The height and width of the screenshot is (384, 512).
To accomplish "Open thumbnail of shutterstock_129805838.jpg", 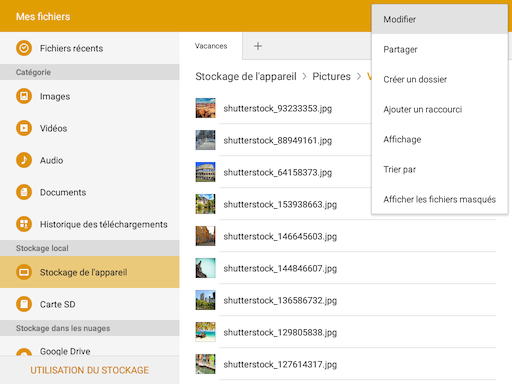I will 205,332.
